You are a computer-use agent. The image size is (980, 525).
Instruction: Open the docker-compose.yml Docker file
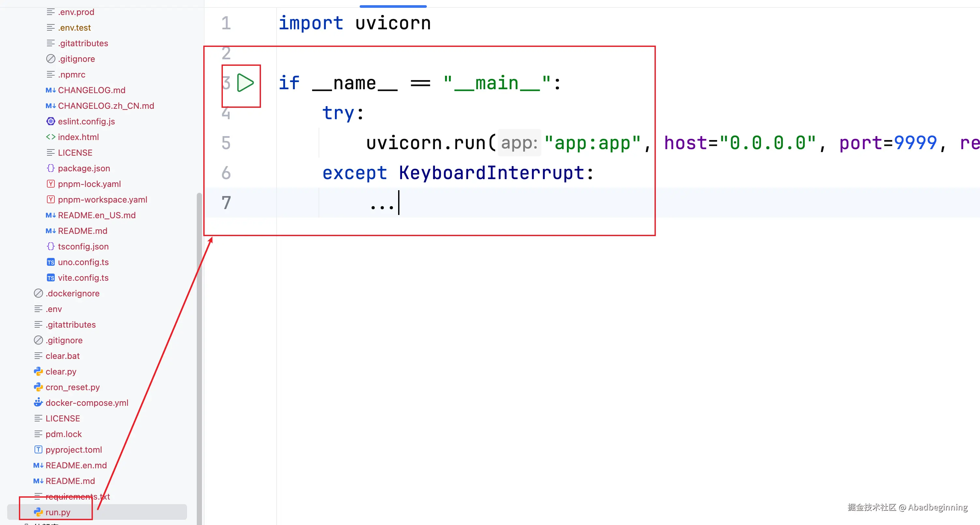(x=87, y=403)
